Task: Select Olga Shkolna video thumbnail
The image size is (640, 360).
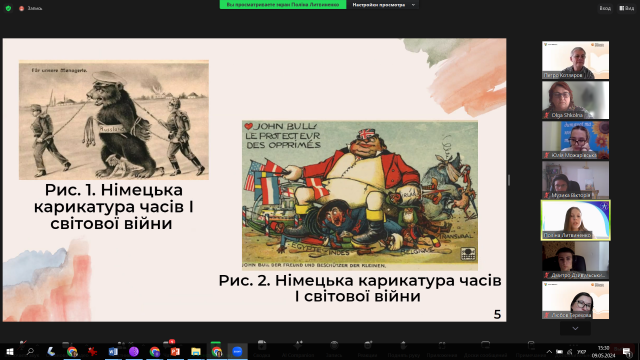Action: click(x=575, y=100)
